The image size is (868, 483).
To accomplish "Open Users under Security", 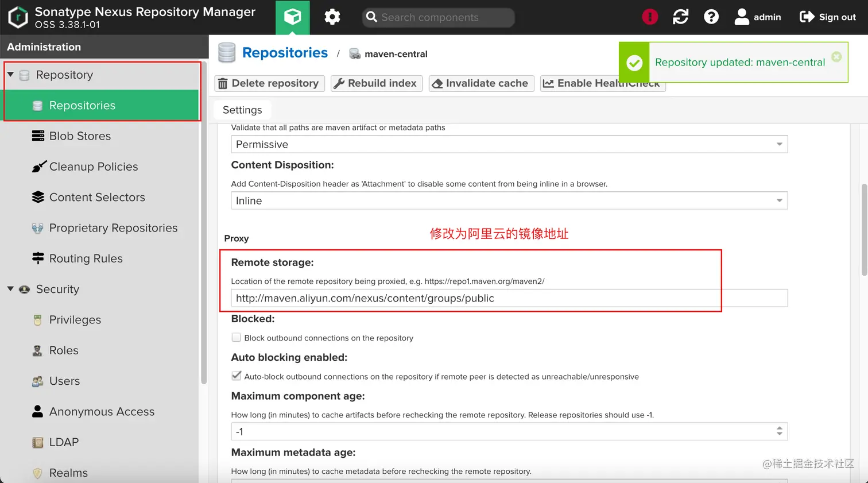I will (64, 381).
